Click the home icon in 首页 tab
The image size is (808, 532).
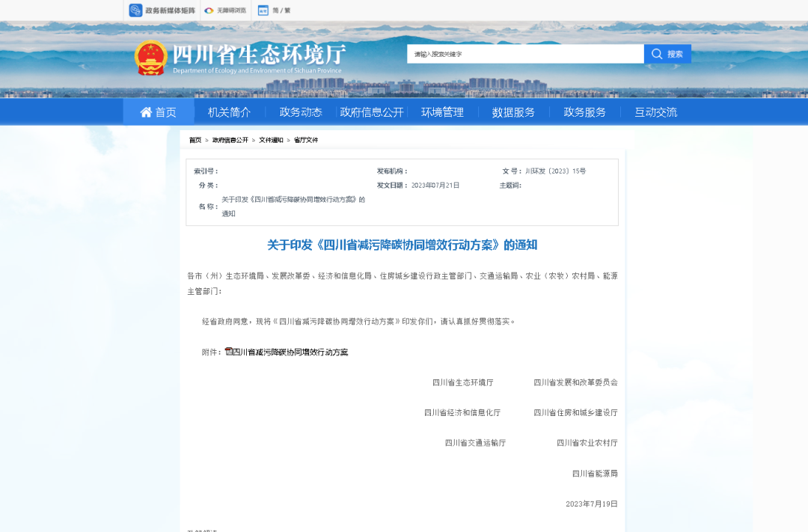146,112
